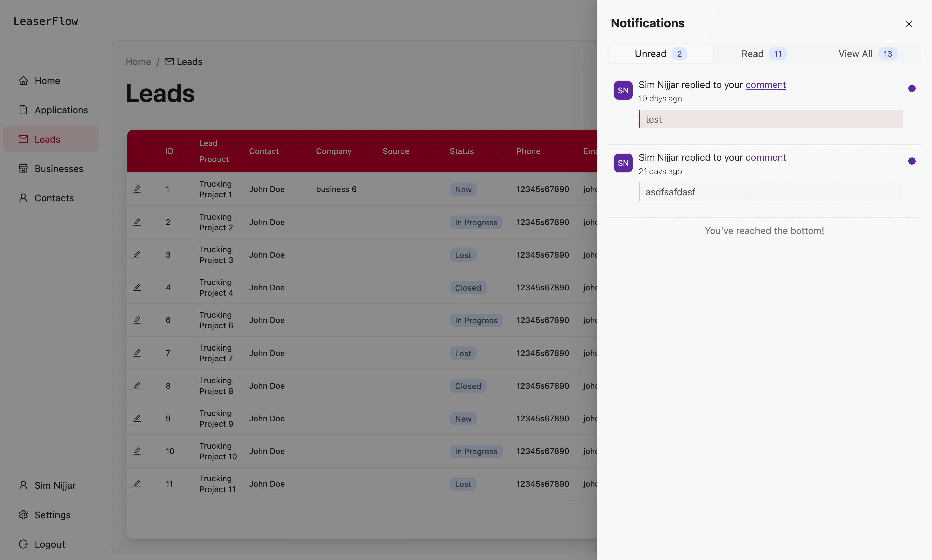Click SN avatar on the 'test' notification
Viewport: 932px width, 560px height.
(x=623, y=90)
